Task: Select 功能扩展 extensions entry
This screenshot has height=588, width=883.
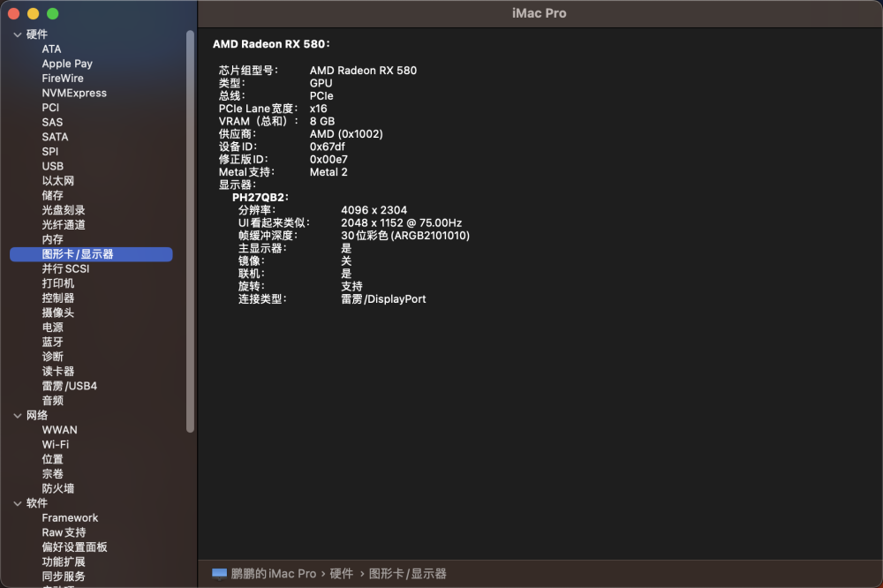Action: (x=64, y=562)
